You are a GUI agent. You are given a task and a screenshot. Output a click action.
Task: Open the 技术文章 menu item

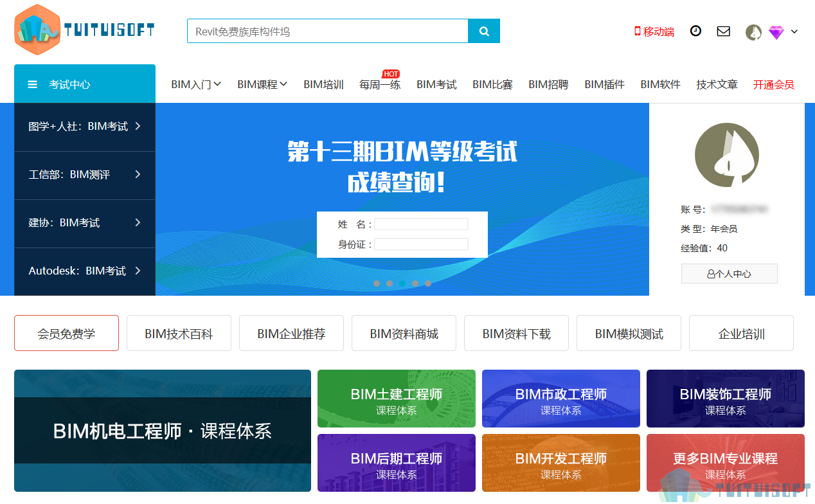pyautogui.click(x=717, y=84)
